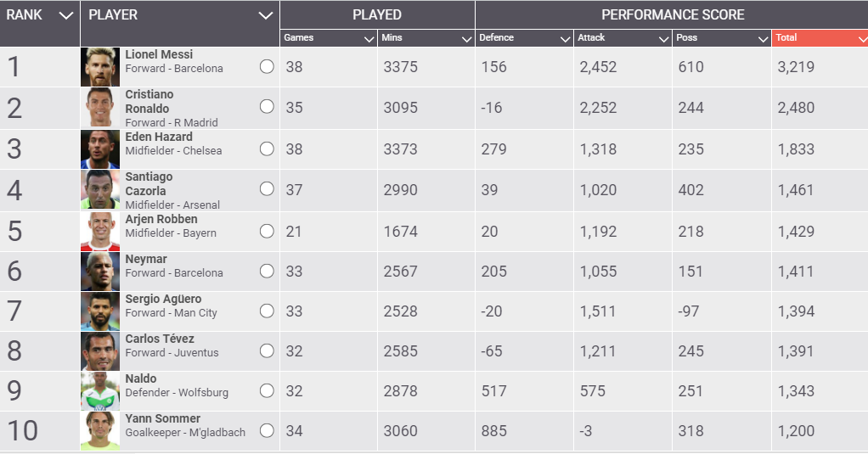
Task: Select the radio button for Lionel Messi
Action: click(x=267, y=67)
